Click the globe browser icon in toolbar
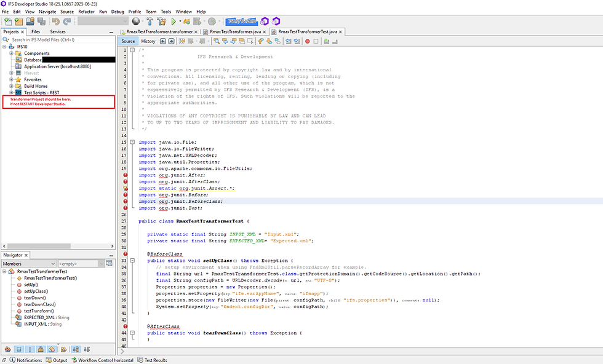The image size is (603, 364). (x=136, y=22)
